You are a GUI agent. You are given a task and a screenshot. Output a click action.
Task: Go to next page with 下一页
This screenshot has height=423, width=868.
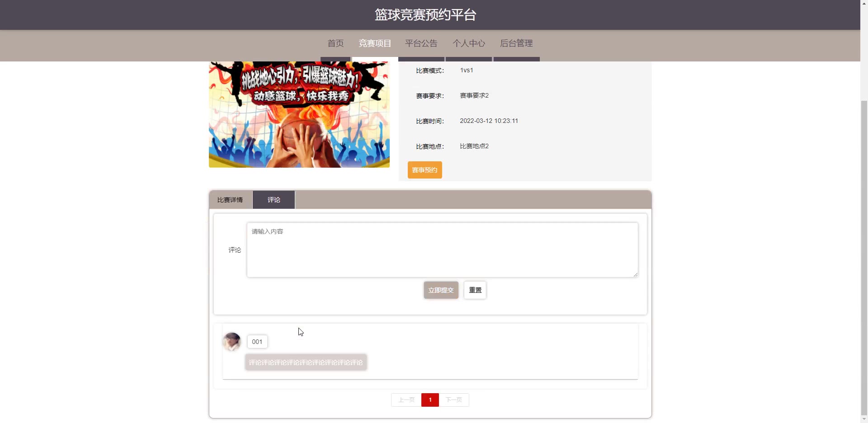click(454, 400)
